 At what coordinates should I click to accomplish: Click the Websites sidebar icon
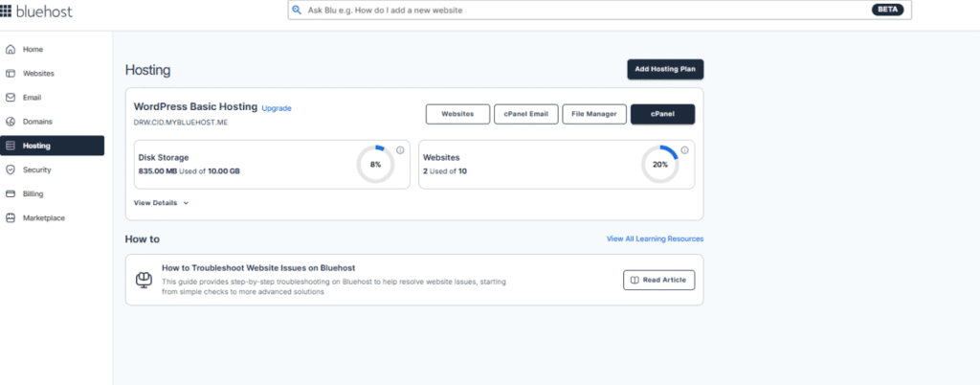[x=10, y=73]
